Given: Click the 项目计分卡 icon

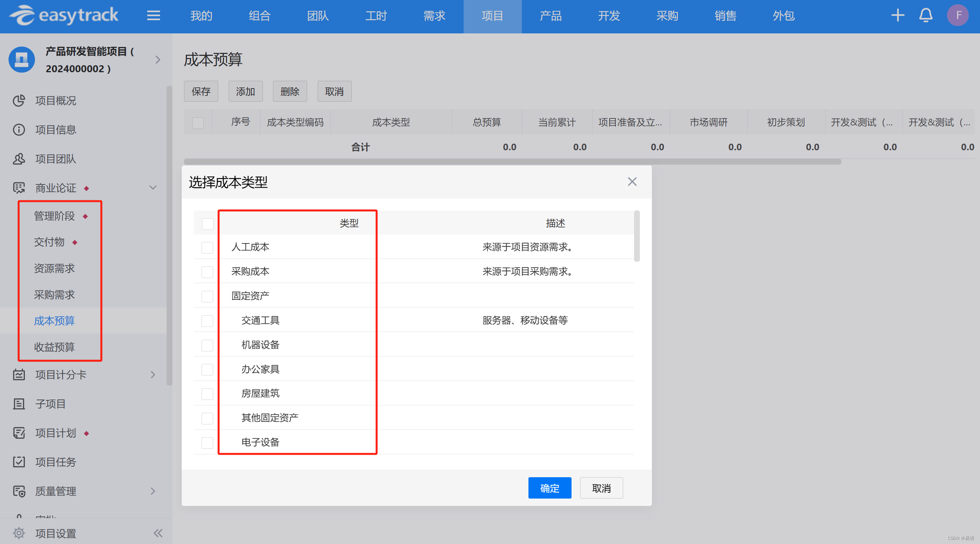Looking at the screenshot, I should pyautogui.click(x=19, y=375).
